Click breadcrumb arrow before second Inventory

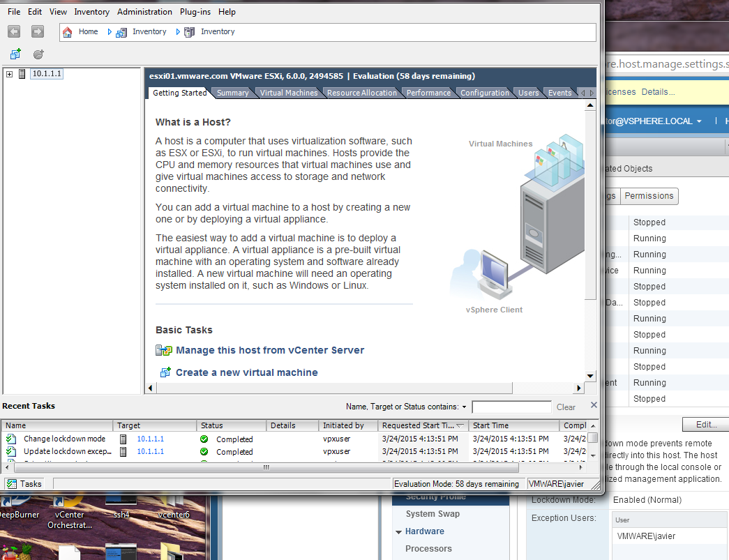pyautogui.click(x=178, y=32)
